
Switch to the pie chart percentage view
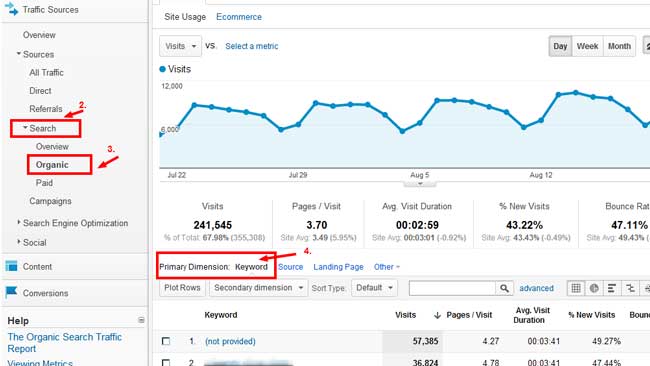click(594, 288)
